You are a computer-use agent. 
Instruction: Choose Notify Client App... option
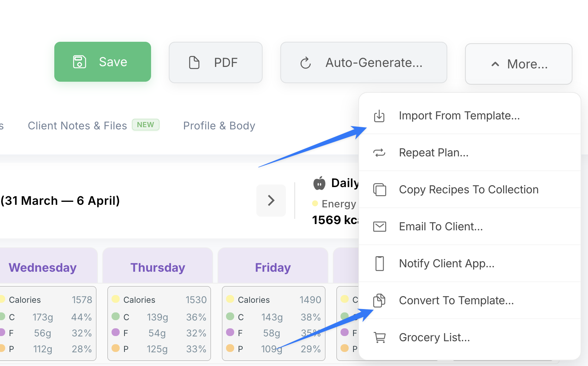(x=470, y=264)
